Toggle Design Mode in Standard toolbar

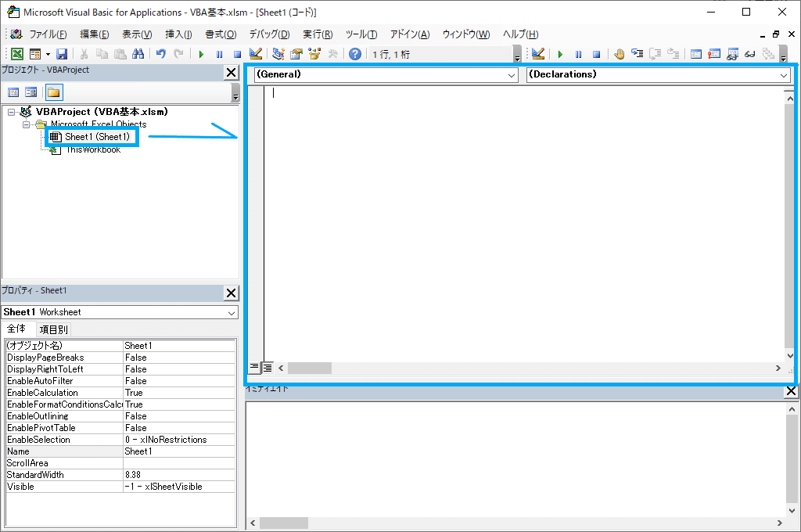pos(256,54)
